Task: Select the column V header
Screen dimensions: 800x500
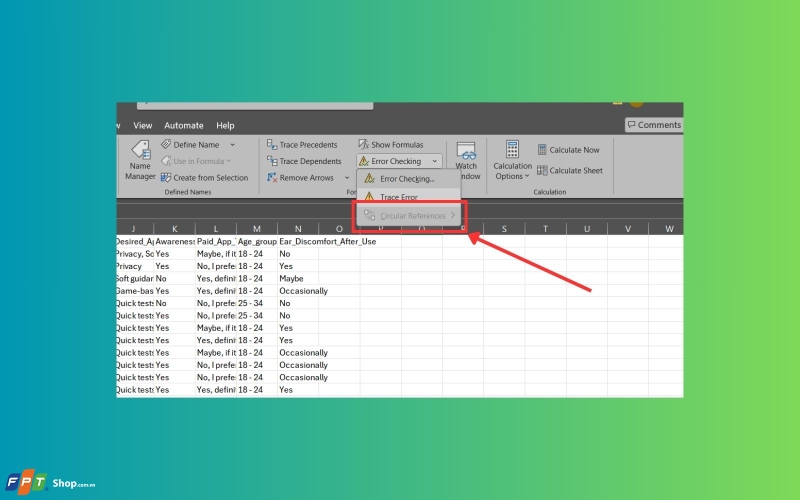Action: coord(628,229)
